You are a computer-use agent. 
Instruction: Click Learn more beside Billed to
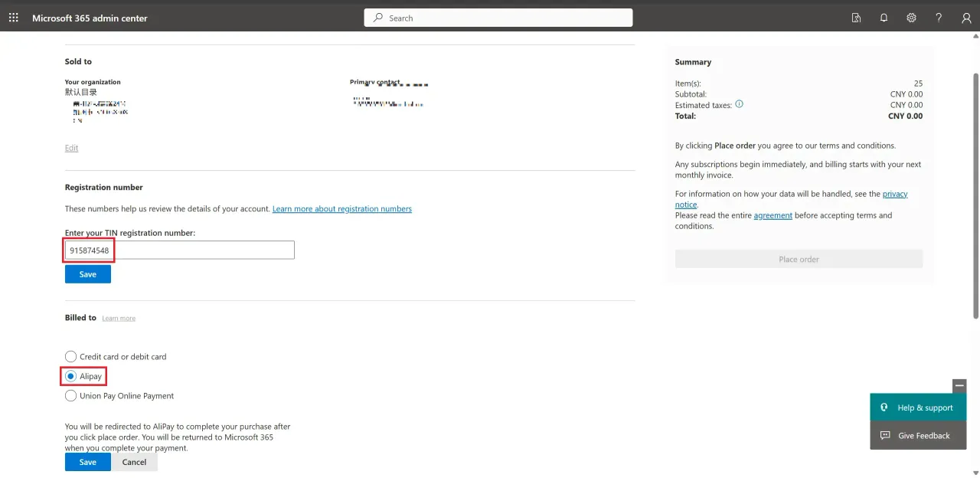pyautogui.click(x=119, y=319)
